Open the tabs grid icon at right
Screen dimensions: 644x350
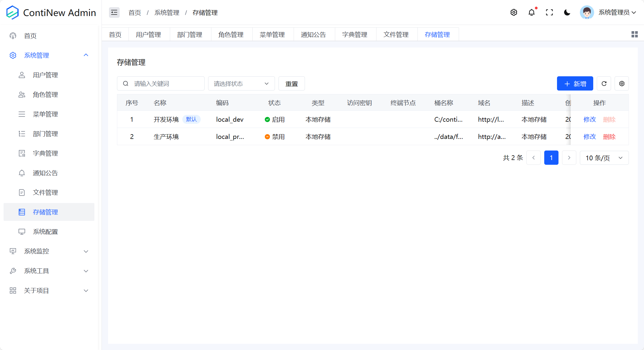[634, 34]
